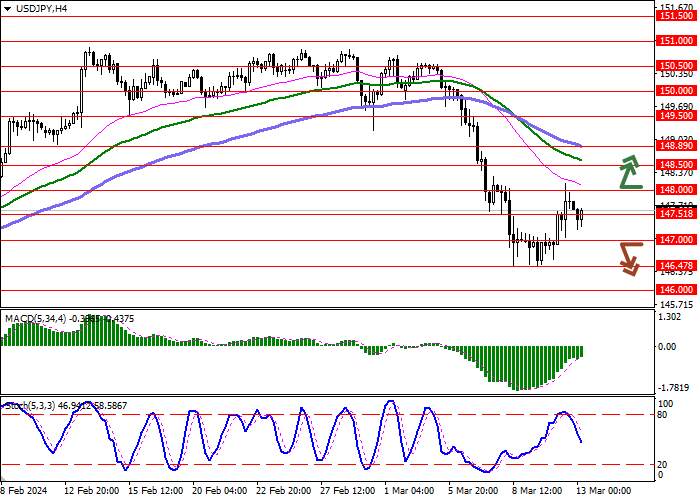
Task: Select the 149.500 red price level label
Action: [x=676, y=116]
